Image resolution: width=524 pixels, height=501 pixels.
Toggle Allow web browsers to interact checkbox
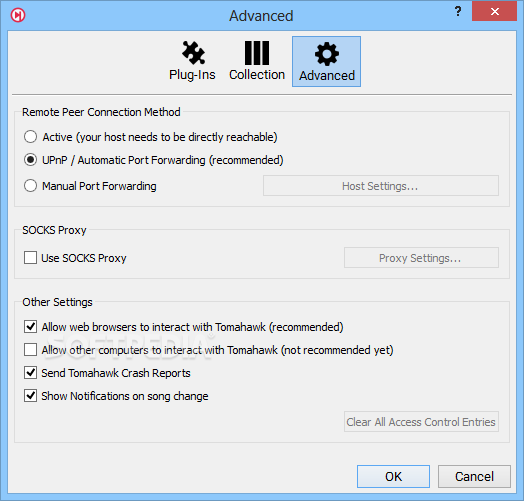pos(30,327)
